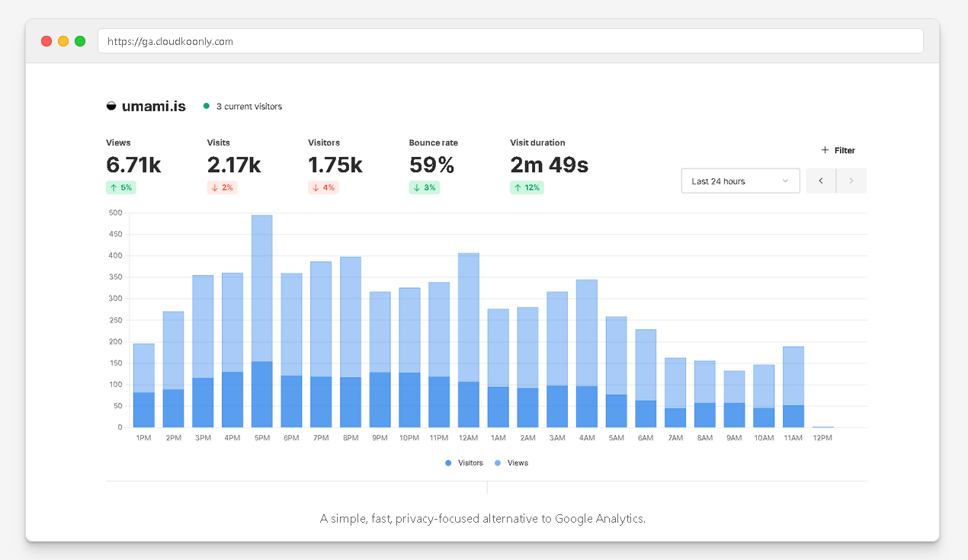Click the 7AM x-axis label
This screenshot has height=560, width=968.
[x=675, y=438]
